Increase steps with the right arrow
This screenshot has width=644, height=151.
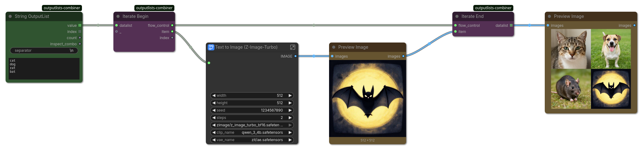click(290, 118)
